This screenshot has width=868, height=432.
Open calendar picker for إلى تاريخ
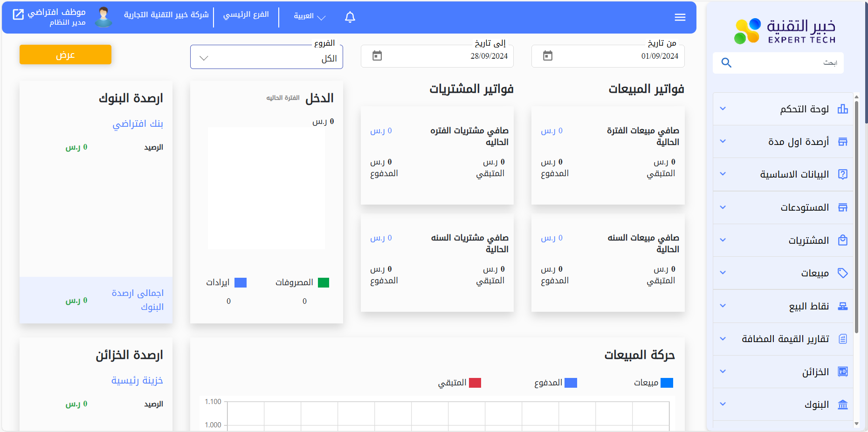pyautogui.click(x=377, y=56)
